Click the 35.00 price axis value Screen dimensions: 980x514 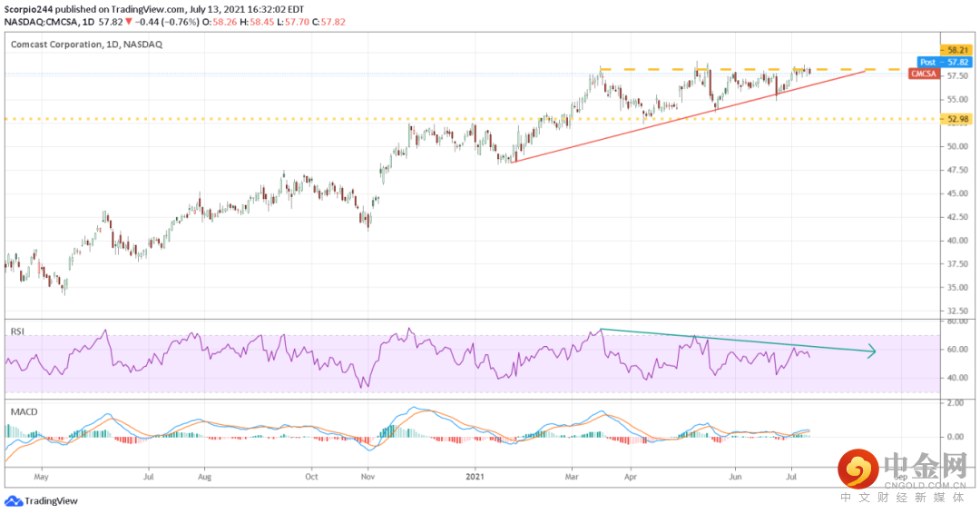tap(957, 288)
